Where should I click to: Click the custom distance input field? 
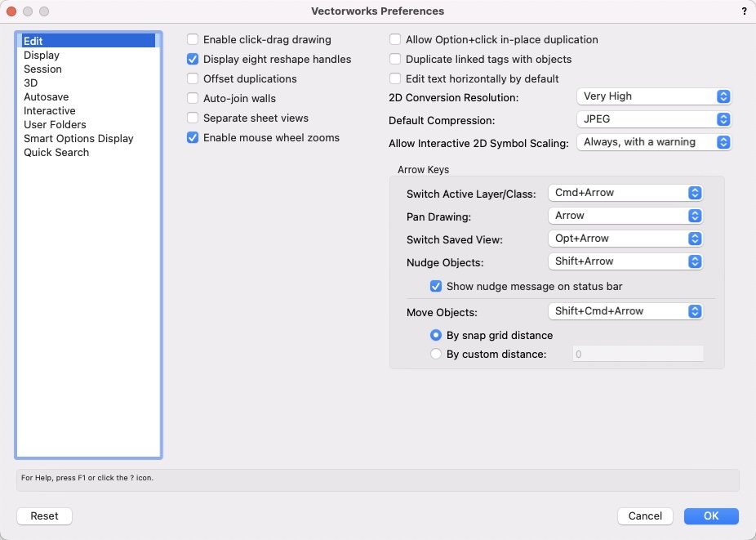(x=638, y=354)
